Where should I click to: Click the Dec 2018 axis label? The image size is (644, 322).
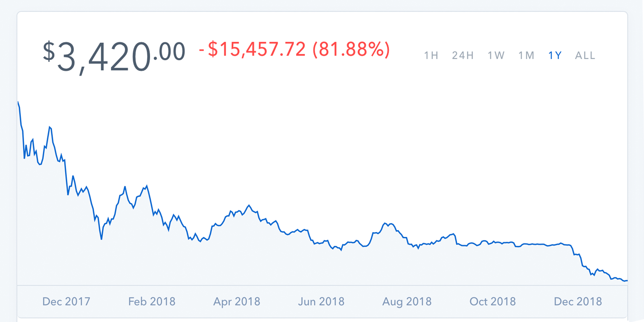coord(578,301)
